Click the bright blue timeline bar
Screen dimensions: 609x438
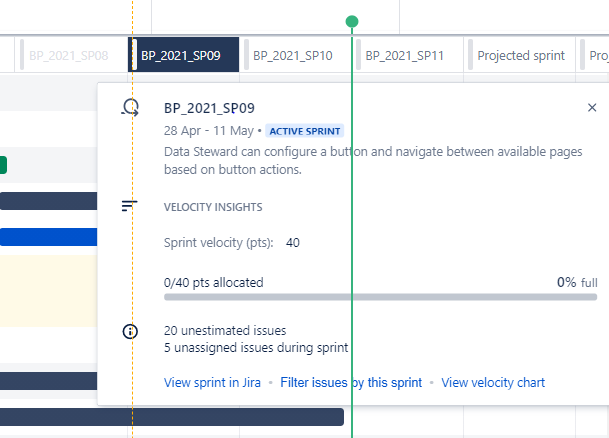click(49, 237)
